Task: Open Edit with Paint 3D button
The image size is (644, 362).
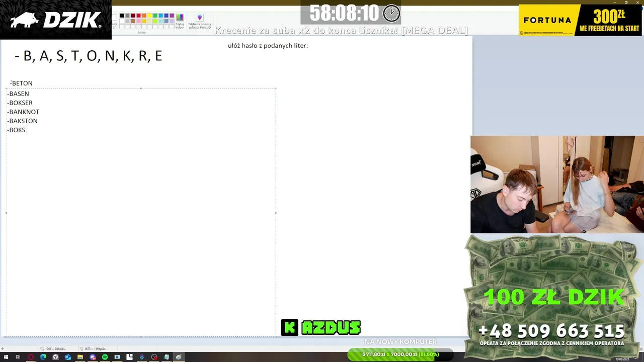Action: click(200, 21)
